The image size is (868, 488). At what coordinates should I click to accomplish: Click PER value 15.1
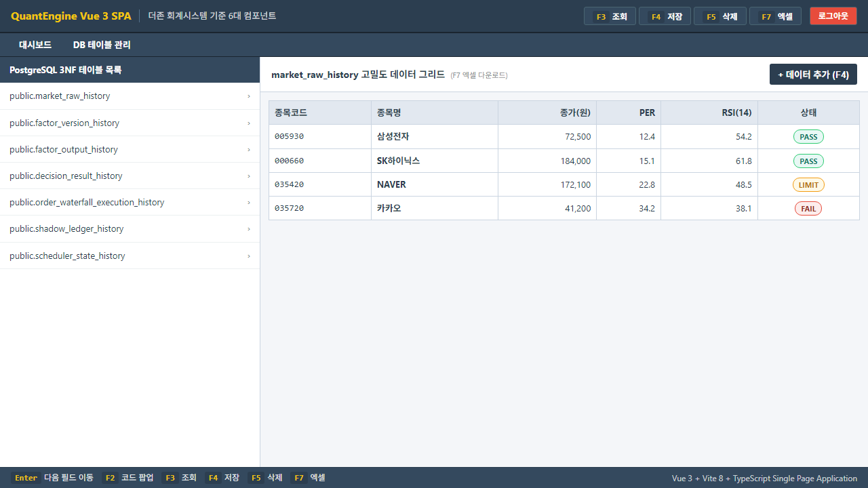coord(629,161)
